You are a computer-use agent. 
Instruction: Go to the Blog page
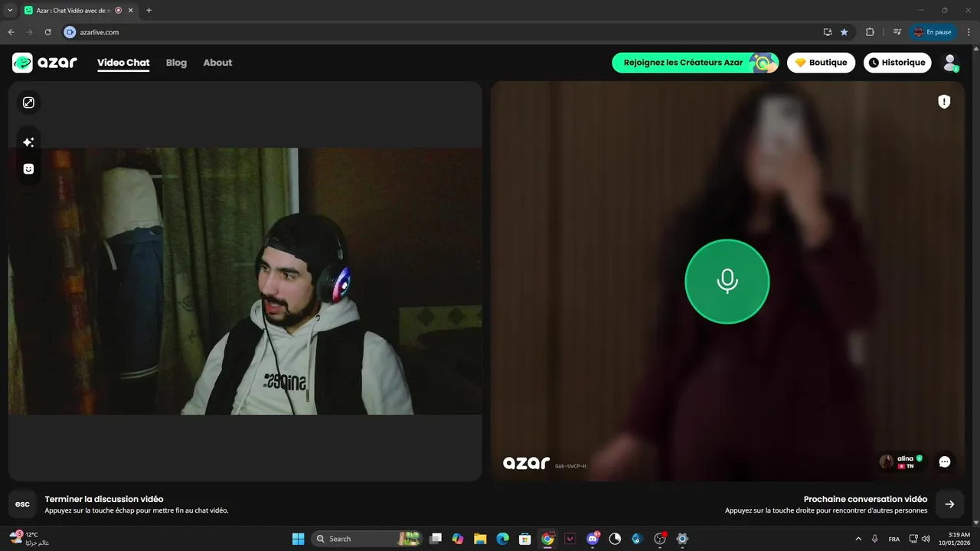176,63
